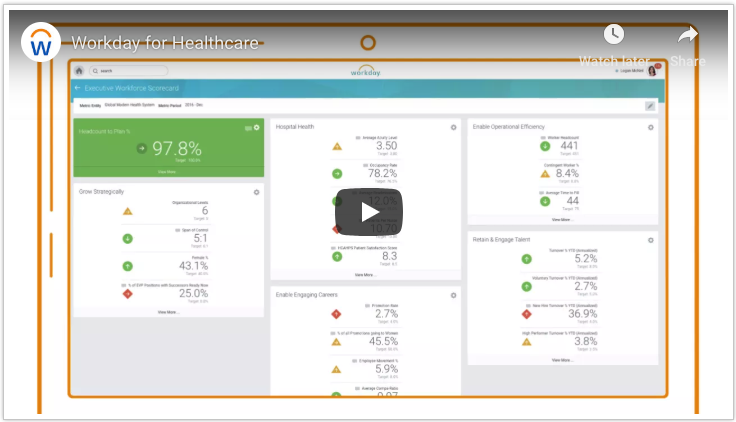The width and height of the screenshot is (736, 422).
Task: Click View More under Grow Strategically
Action: click(x=168, y=312)
